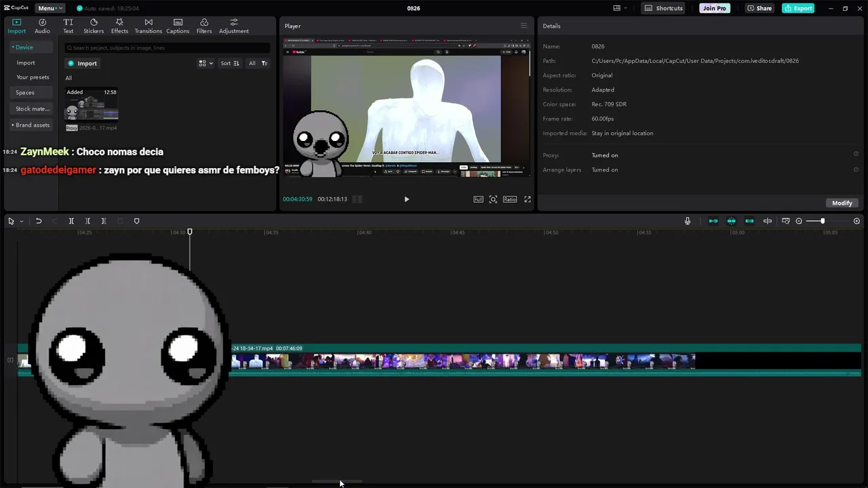Open the Captions tab

178,26
